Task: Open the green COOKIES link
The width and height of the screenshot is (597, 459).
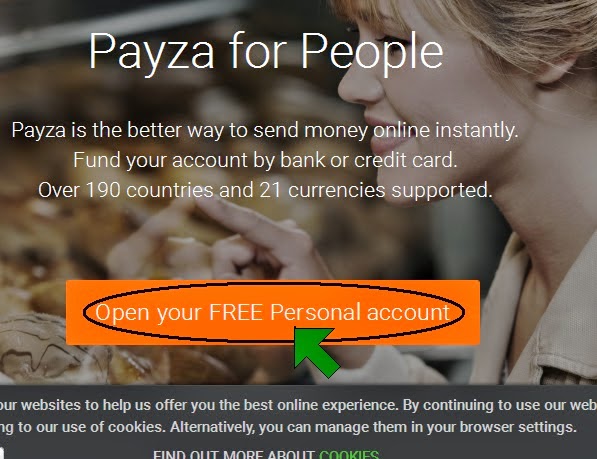Action: click(349, 454)
